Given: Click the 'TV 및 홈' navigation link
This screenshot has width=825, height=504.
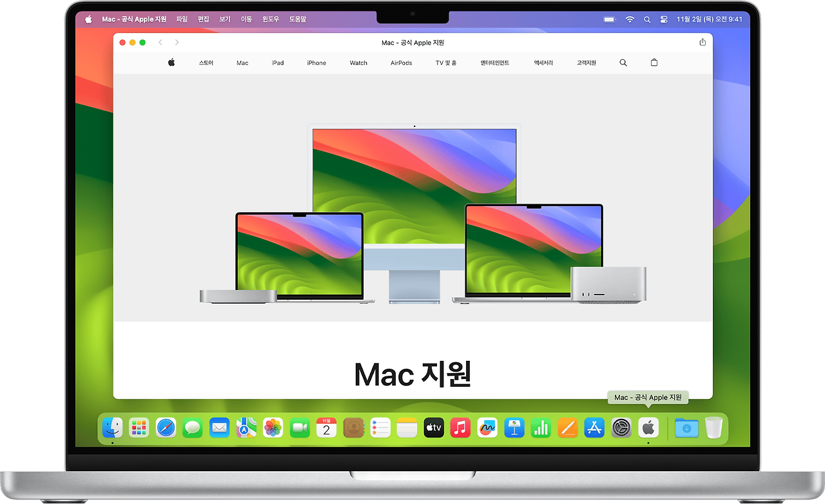Looking at the screenshot, I should point(446,63).
